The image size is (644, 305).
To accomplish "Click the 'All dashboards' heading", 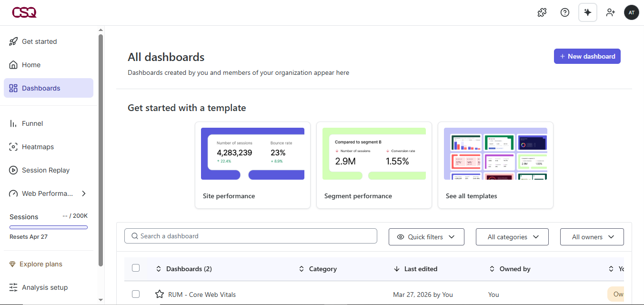I will tap(166, 57).
